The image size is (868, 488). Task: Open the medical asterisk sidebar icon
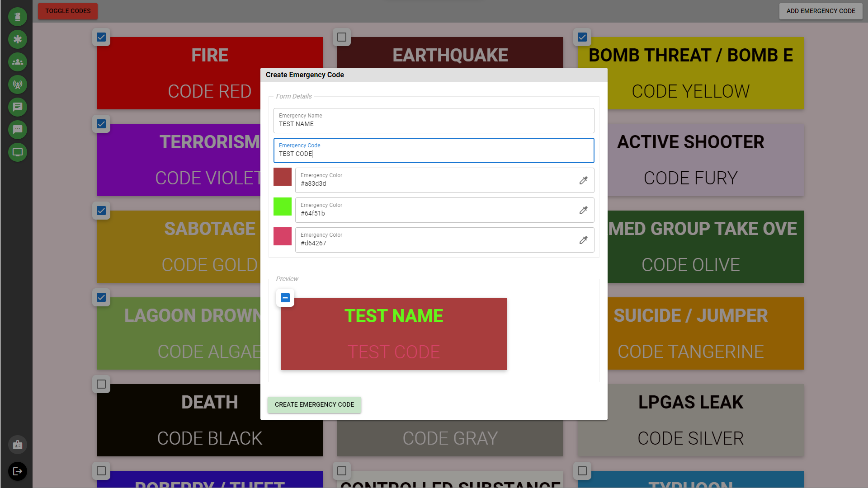18,39
